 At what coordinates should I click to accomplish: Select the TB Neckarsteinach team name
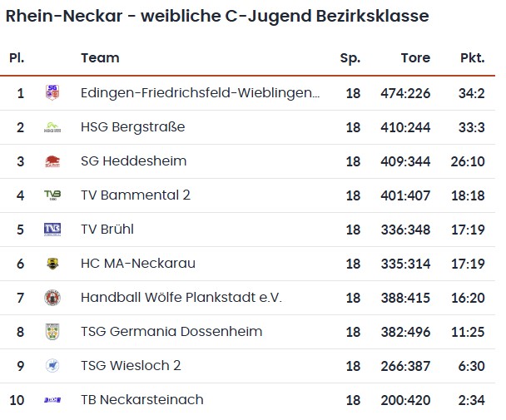tap(142, 400)
